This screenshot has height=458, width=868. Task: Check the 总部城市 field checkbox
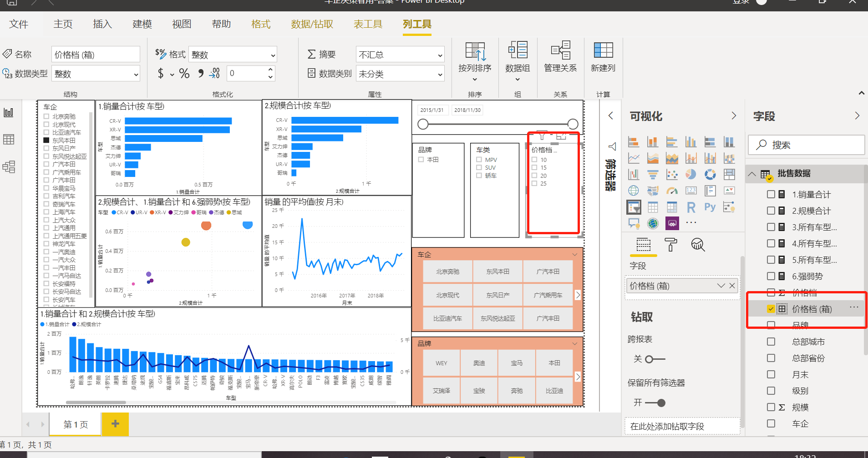(x=771, y=342)
